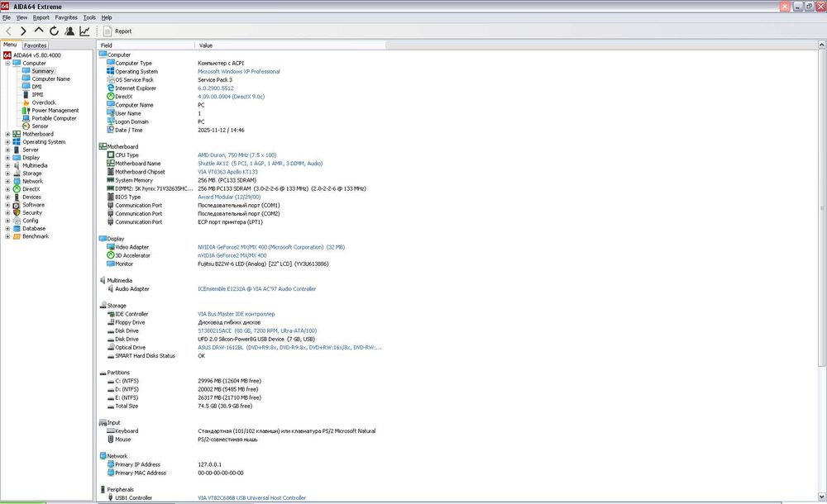Click the Report toolbar button
Image resolution: width=827 pixels, height=504 pixels.
[117, 31]
